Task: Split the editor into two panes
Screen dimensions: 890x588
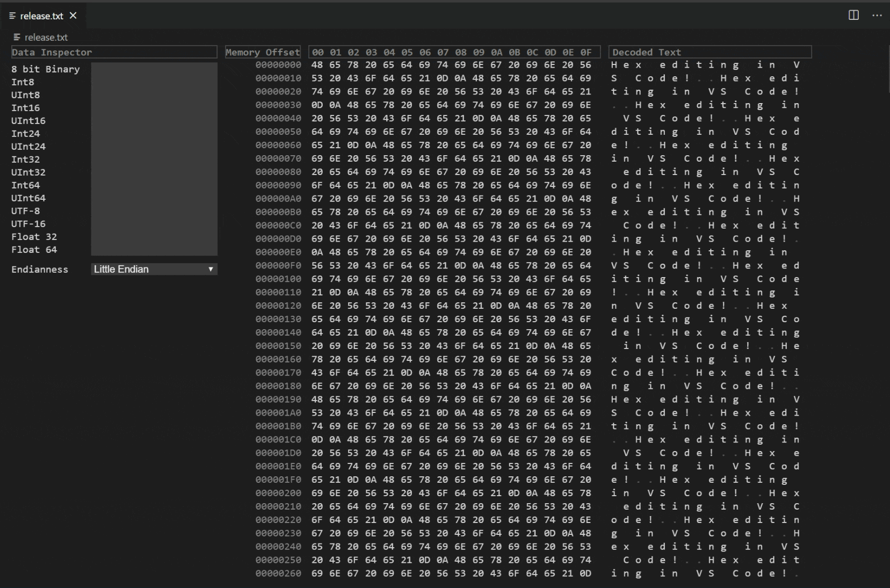Action: (854, 15)
